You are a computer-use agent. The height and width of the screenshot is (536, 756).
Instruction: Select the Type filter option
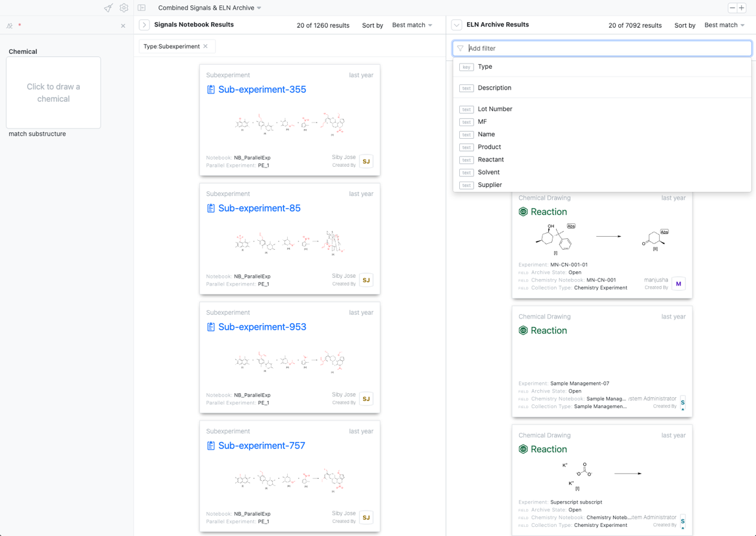(601, 66)
